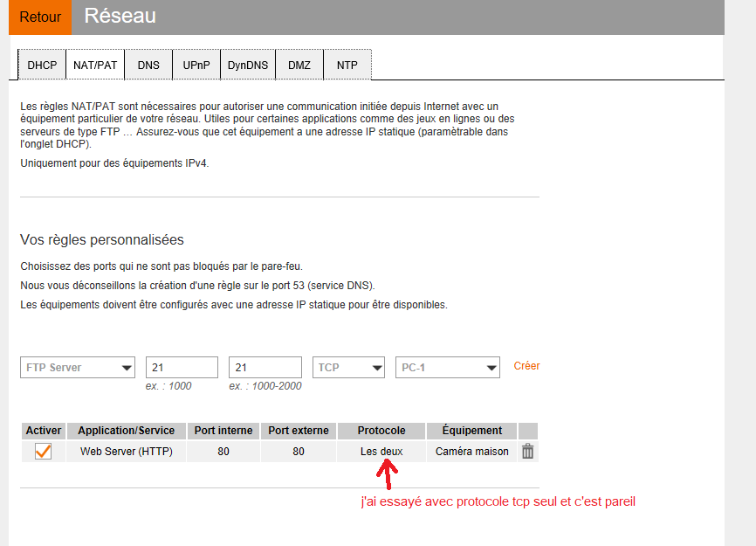756x546 pixels.
Task: Click the Port externe column header
Action: 299,431
